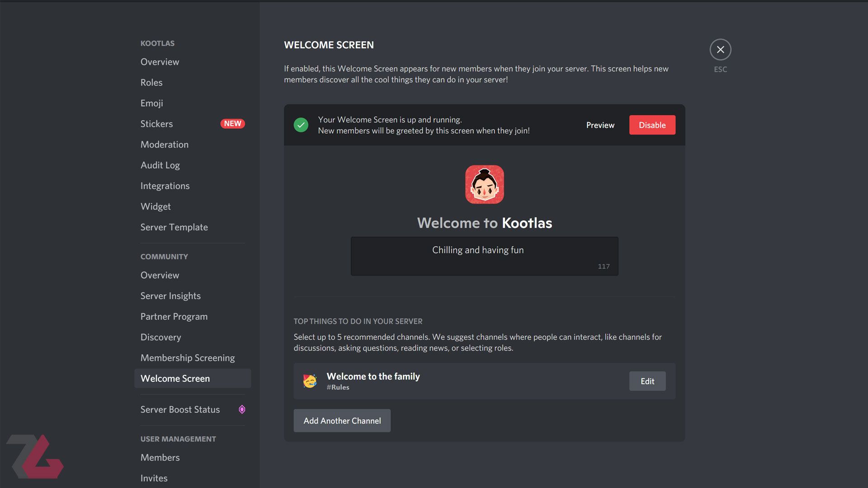Open Server Boost Status
Screen dimensions: 868x488
coord(180,409)
